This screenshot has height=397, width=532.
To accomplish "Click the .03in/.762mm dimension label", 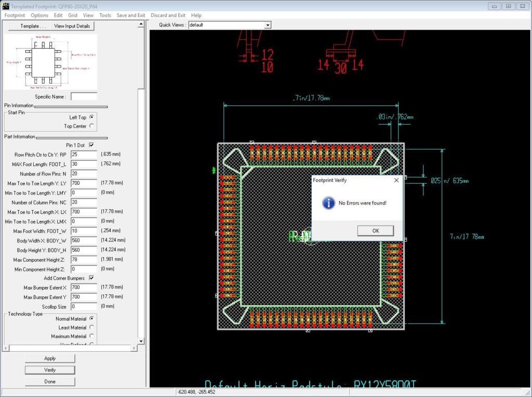I will [395, 117].
